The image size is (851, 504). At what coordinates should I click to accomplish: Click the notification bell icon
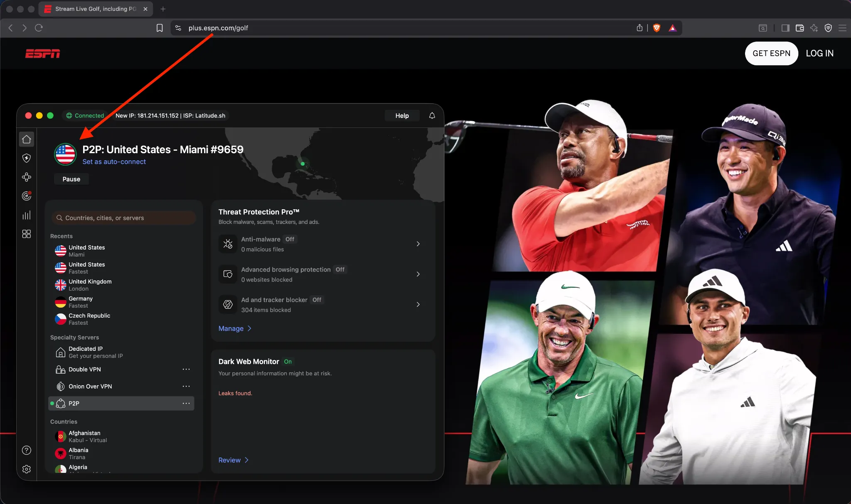(x=432, y=115)
